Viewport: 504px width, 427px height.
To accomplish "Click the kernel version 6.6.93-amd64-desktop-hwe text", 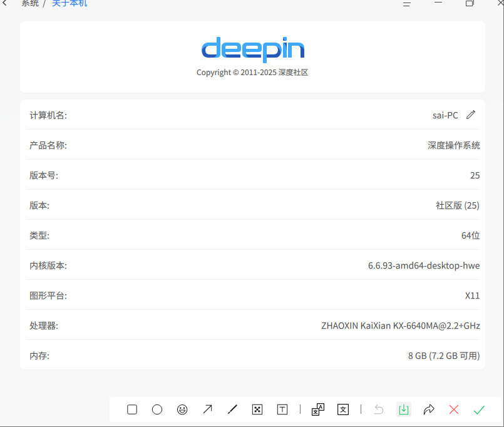I will tap(424, 265).
